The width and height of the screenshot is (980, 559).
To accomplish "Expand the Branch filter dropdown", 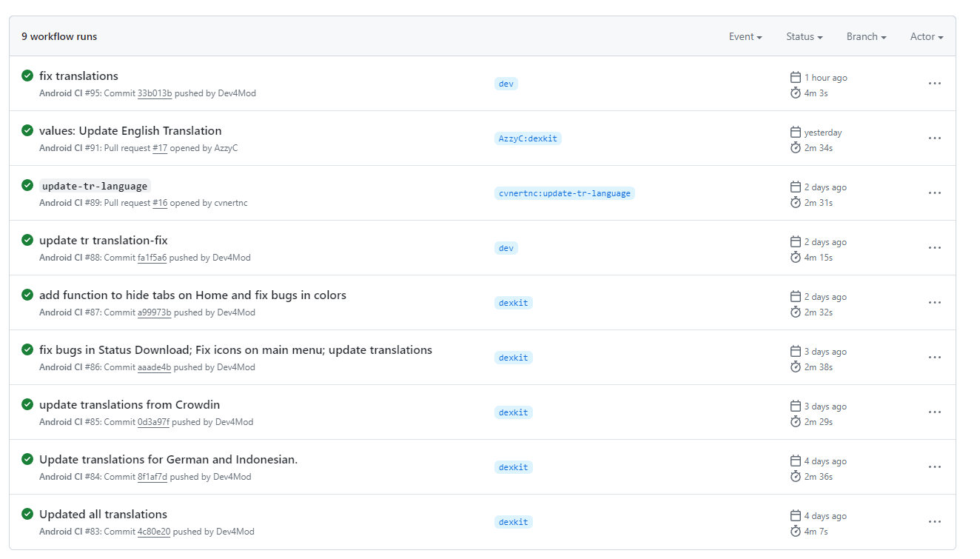I will click(x=866, y=37).
